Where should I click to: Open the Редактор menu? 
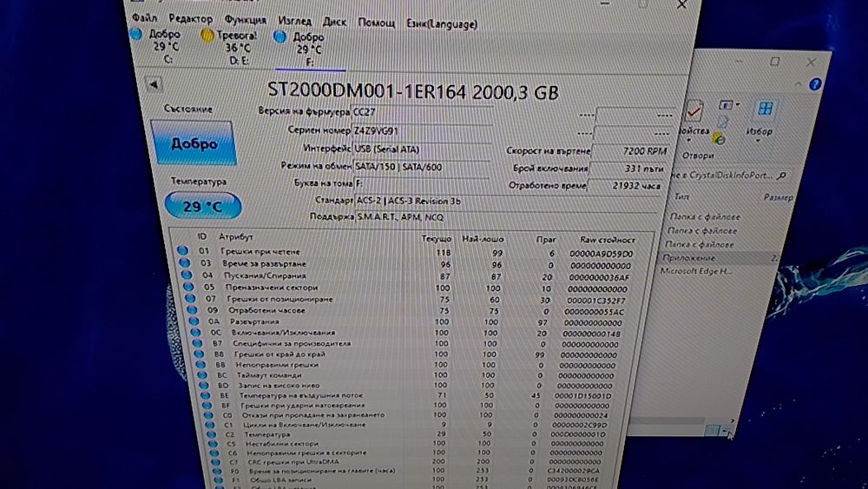[190, 19]
